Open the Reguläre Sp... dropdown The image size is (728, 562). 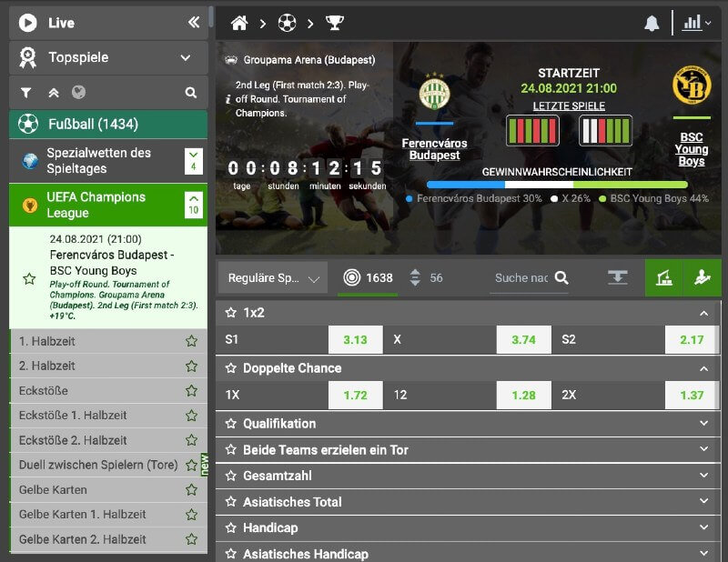273,278
